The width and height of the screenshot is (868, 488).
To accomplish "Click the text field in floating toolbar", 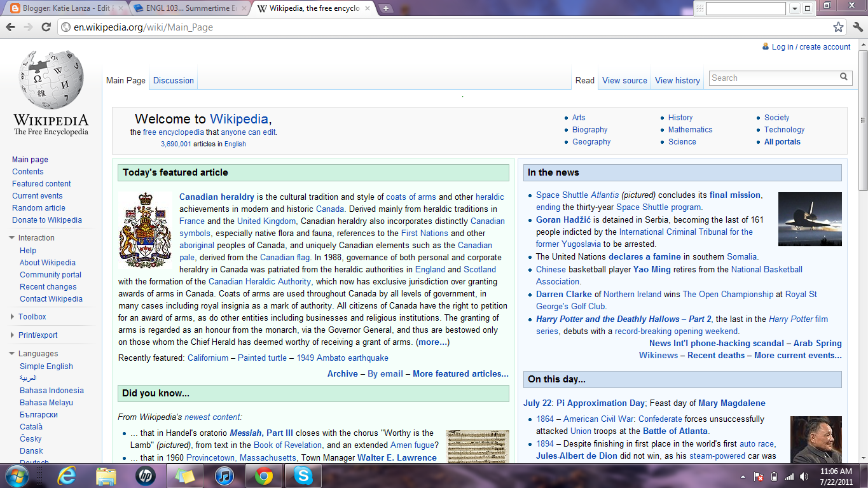I will tap(746, 9).
